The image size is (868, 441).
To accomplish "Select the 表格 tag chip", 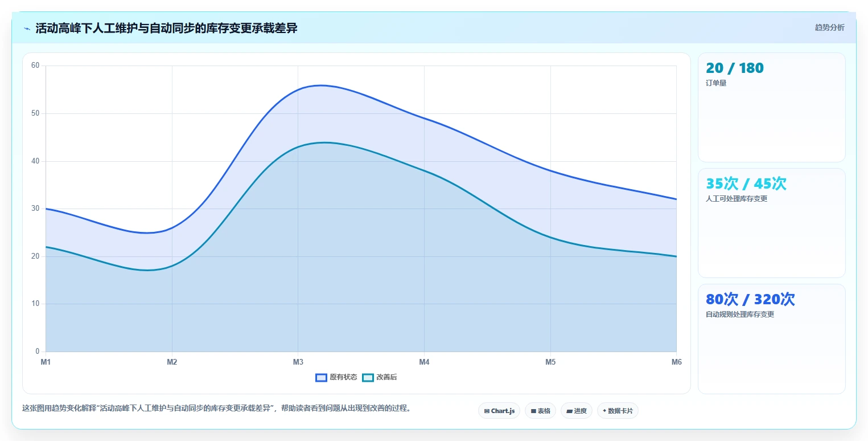I will (x=540, y=411).
